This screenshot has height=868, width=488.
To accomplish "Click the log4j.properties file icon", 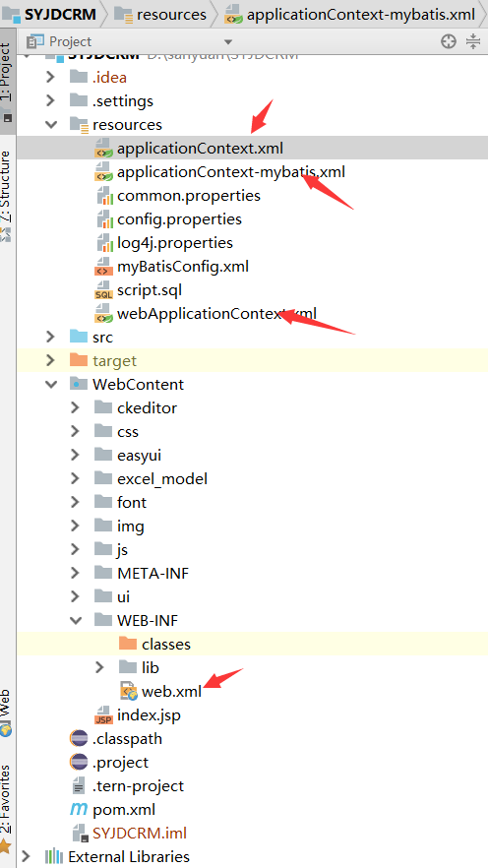I will point(104,243).
